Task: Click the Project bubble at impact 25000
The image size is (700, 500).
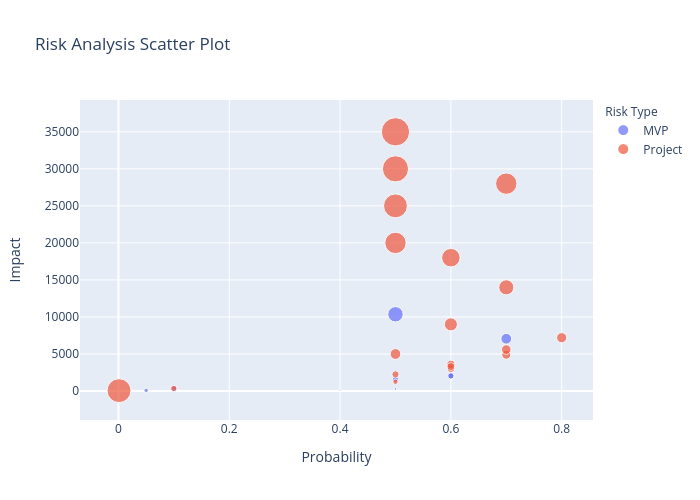Action: pyautogui.click(x=395, y=206)
